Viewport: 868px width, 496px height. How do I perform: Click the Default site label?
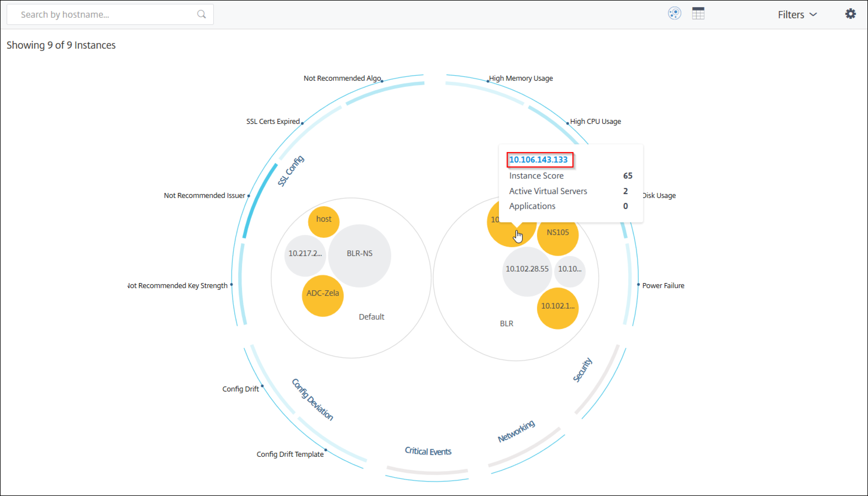[371, 317]
